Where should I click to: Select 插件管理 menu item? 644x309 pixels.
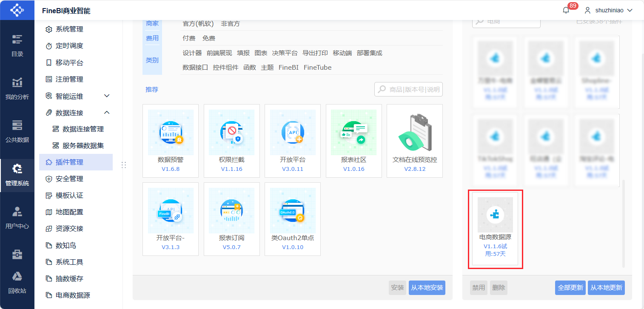(x=76, y=162)
